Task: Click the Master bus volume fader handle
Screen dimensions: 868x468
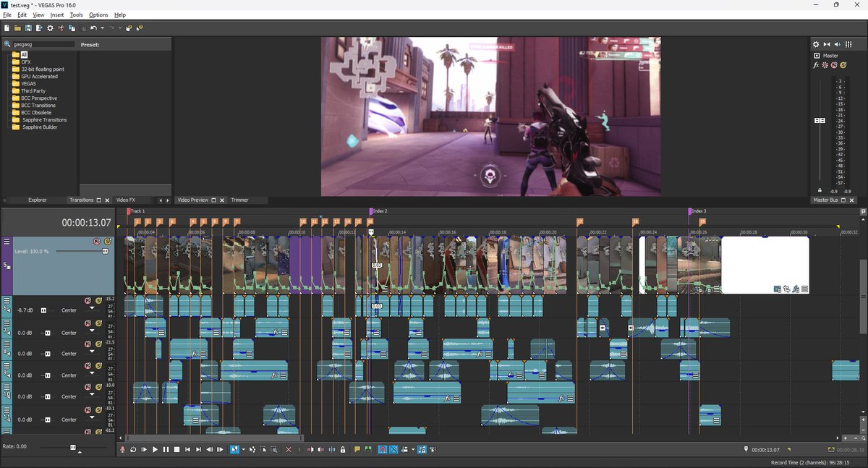Action: 820,120
